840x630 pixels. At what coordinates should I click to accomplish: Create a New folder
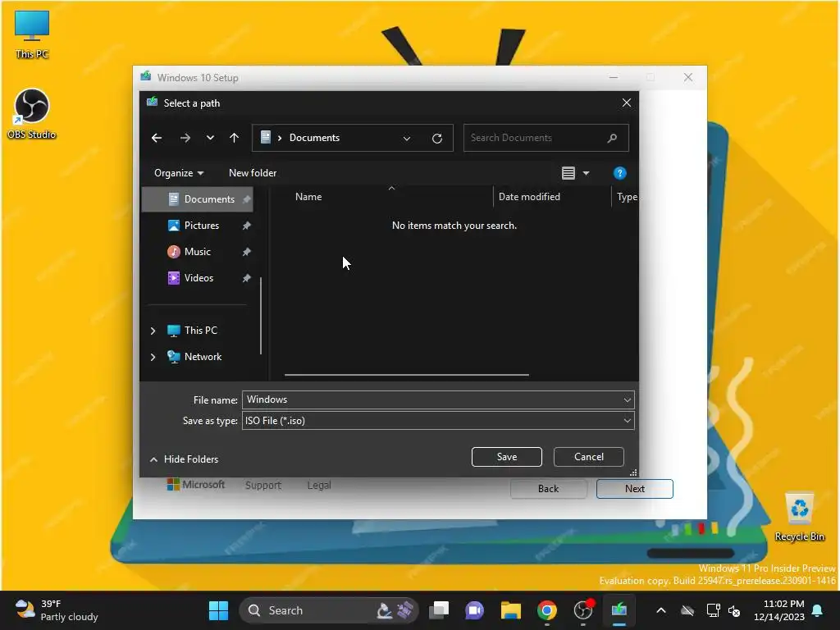(x=253, y=173)
